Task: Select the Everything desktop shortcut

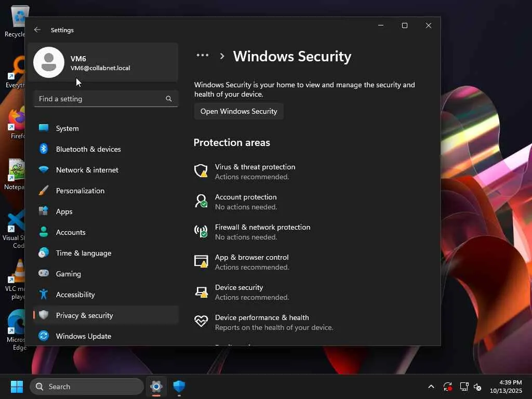Action: pyautogui.click(x=15, y=72)
